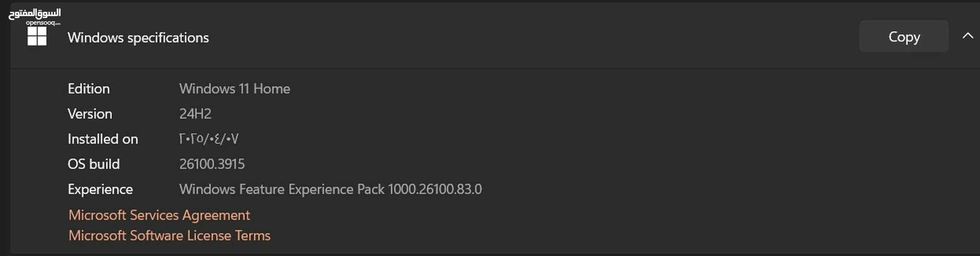Click the Windows 11 Home value
This screenshot has height=256, width=980.
pyautogui.click(x=235, y=89)
